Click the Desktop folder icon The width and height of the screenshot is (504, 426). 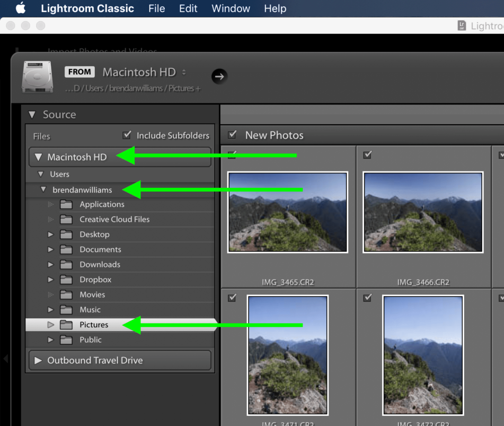click(66, 234)
